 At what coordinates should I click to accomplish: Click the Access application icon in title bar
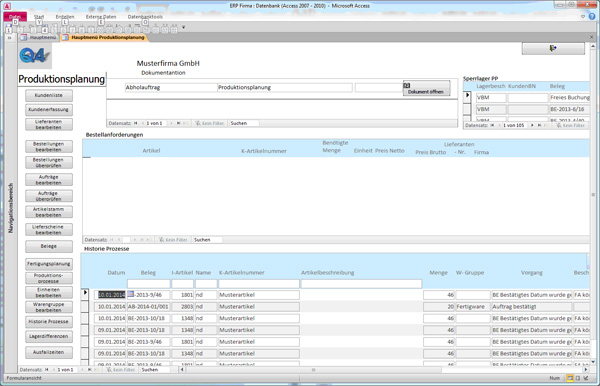click(7, 6)
